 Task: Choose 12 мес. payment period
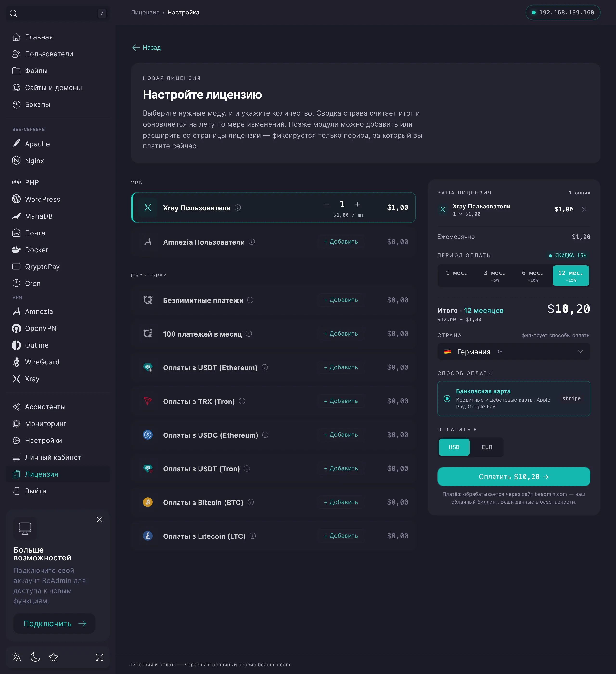571,275
